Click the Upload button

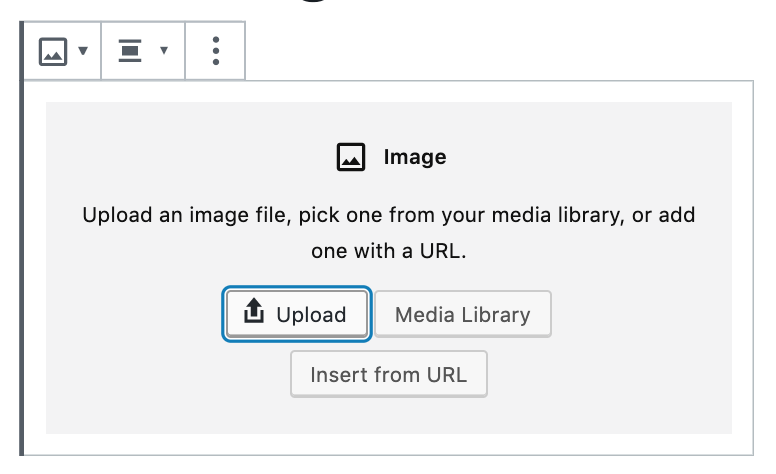(297, 314)
